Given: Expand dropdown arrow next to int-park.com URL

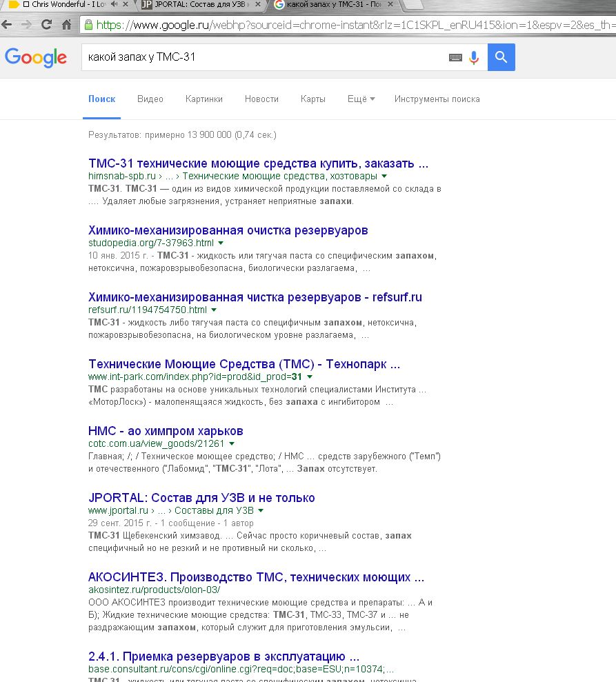Looking at the screenshot, I should tap(310, 377).
